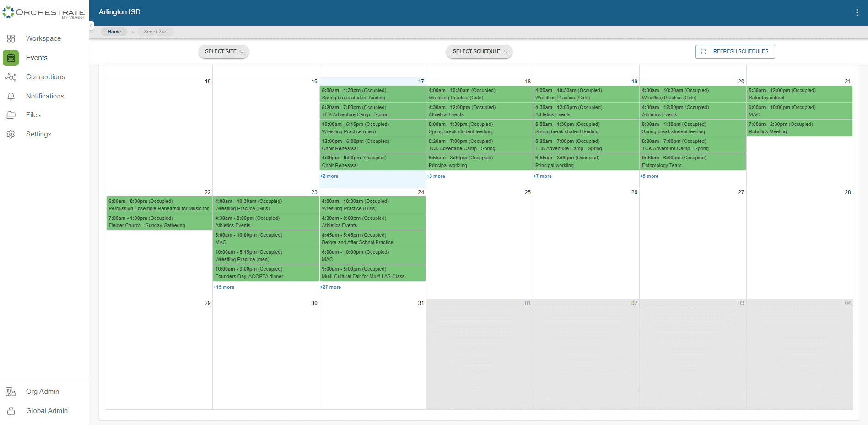Show the +27 more events on March 24
This screenshot has height=425, width=868.
(x=330, y=287)
